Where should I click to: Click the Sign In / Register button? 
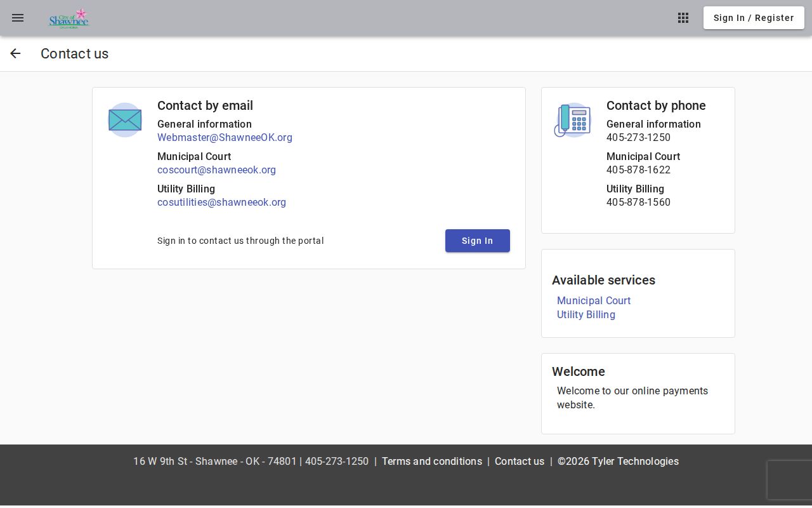click(x=754, y=18)
